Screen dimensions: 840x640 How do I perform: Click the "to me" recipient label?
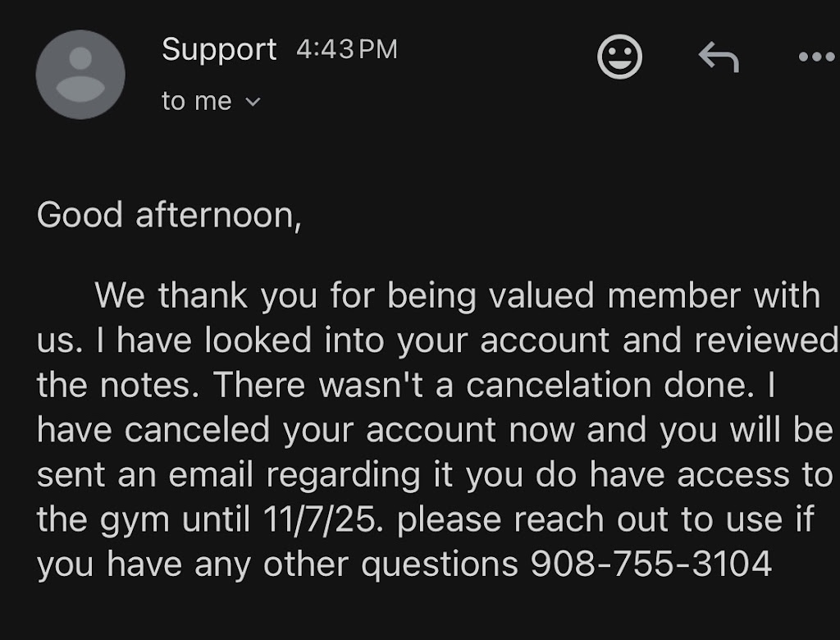tap(197, 101)
